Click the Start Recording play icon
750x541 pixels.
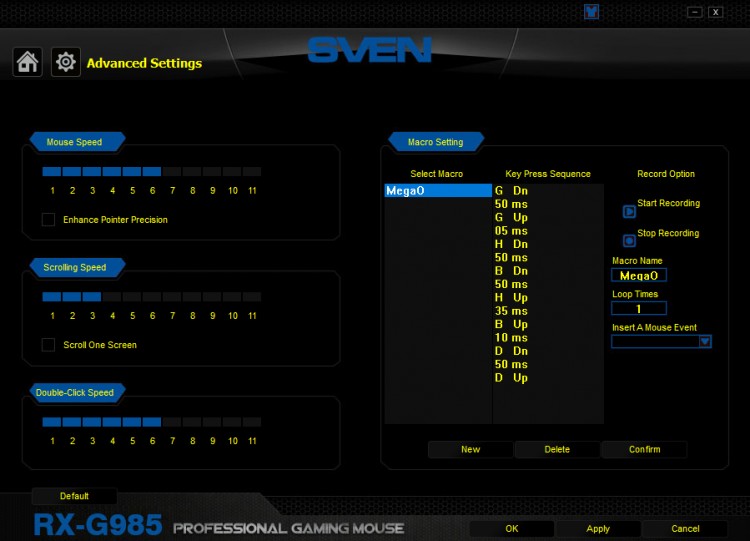pyautogui.click(x=629, y=211)
